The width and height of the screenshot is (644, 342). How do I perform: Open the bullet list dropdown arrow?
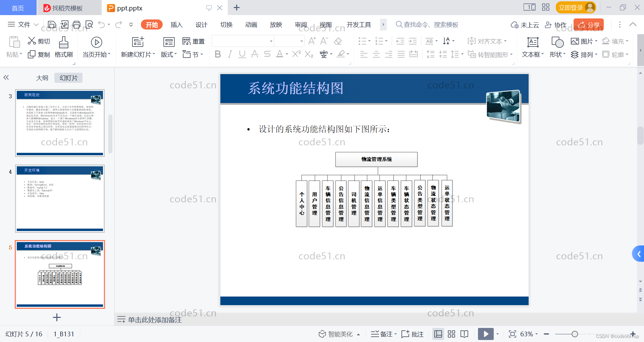(x=369, y=41)
